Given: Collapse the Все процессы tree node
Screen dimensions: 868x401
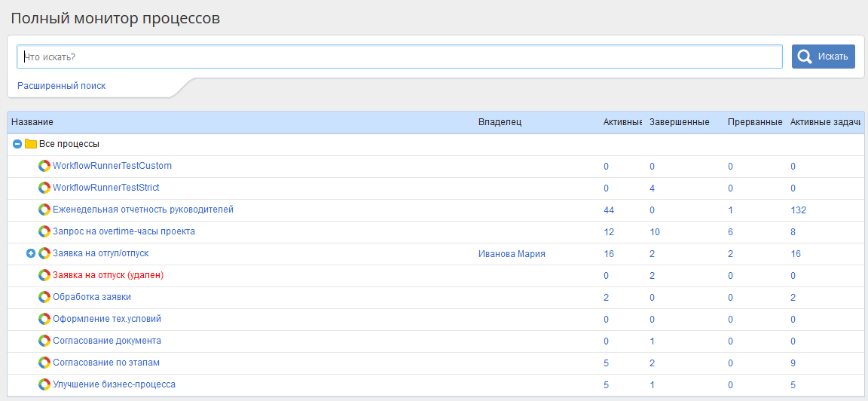Looking at the screenshot, I should (x=17, y=144).
